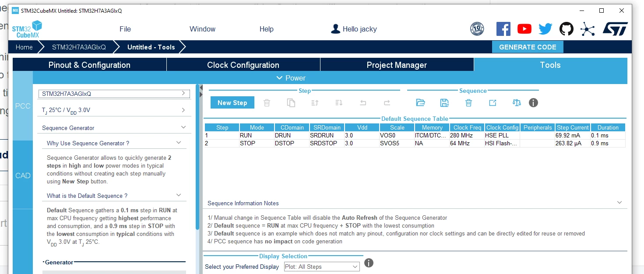Click the 263.82 µA step current cell
This screenshot has width=644, height=274.
(x=573, y=143)
